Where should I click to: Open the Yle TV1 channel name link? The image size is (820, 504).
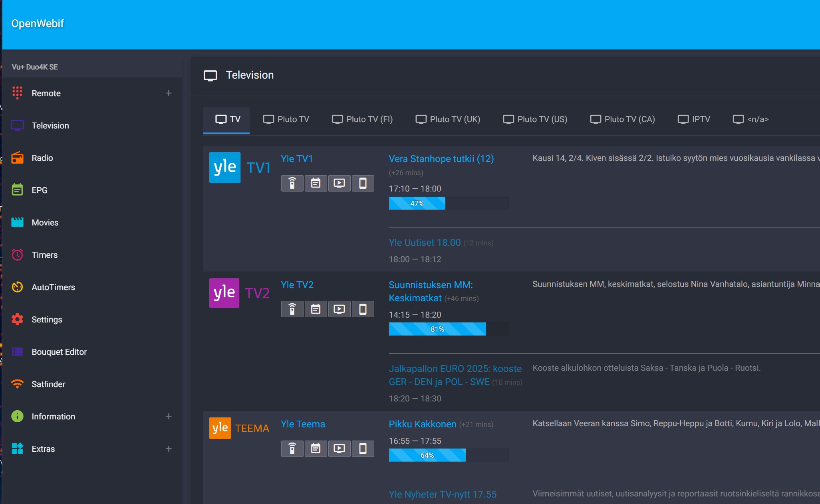tap(297, 159)
